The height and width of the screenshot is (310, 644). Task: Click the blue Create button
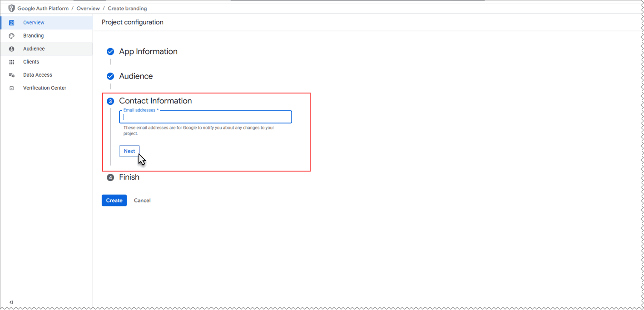[114, 201]
